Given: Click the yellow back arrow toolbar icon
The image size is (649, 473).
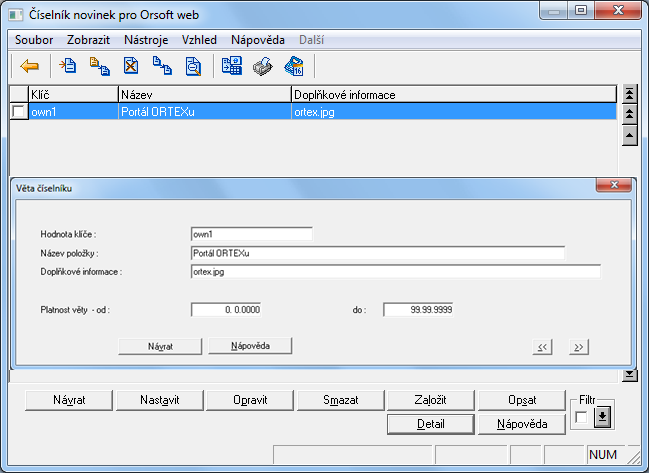Looking at the screenshot, I should 29,67.
